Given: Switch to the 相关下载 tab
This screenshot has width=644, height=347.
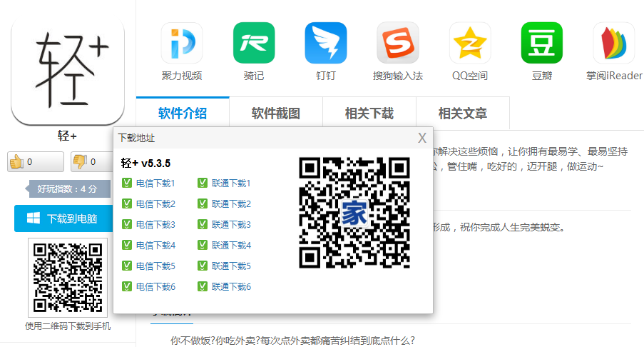Looking at the screenshot, I should (369, 113).
